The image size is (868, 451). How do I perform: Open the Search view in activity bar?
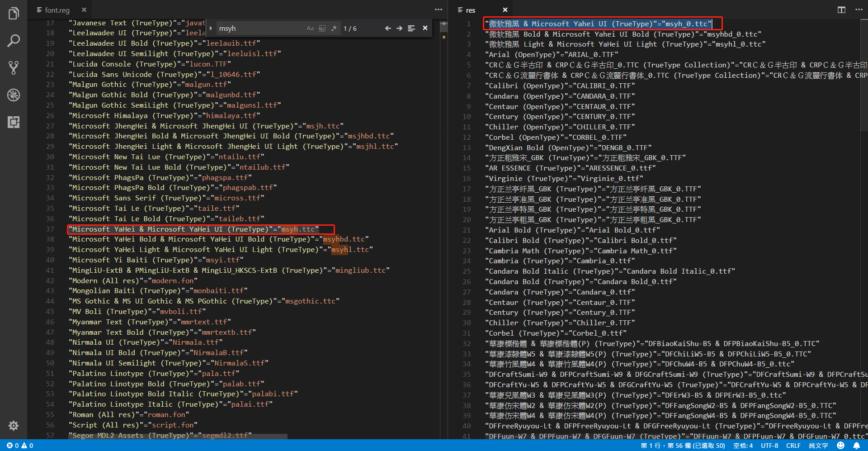pyautogui.click(x=14, y=41)
